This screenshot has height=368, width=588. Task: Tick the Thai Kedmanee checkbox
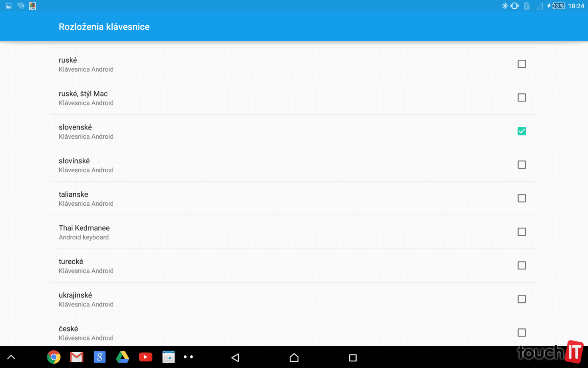pyautogui.click(x=522, y=232)
